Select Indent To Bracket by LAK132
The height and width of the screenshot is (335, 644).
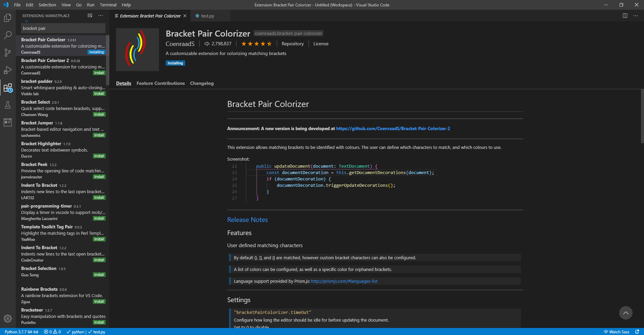coord(62,191)
